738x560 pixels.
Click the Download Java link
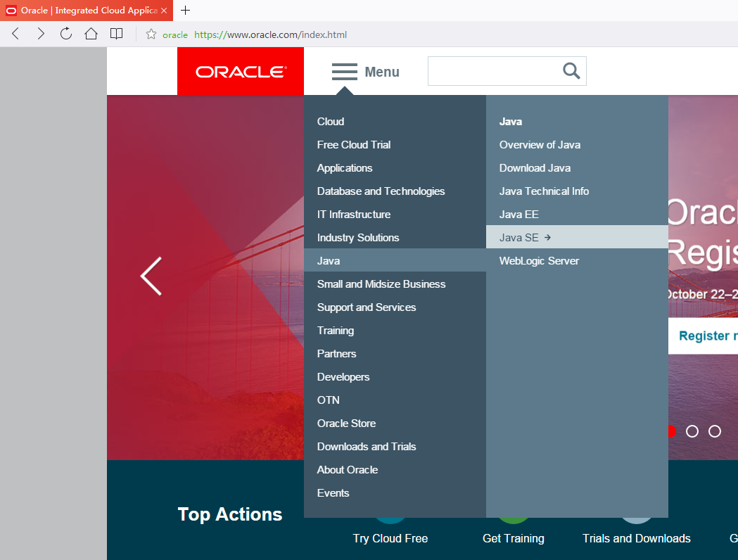coord(535,168)
